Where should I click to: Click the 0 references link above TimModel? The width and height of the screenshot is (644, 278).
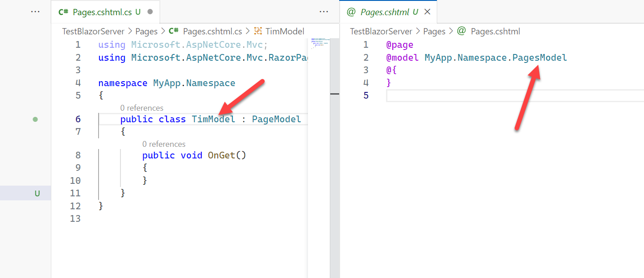[142, 108]
